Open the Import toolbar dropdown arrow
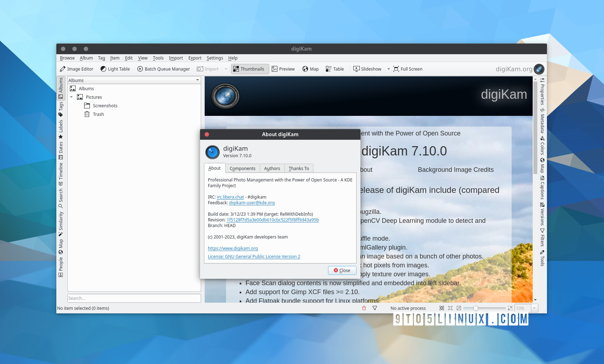This screenshot has width=604, height=364. [x=226, y=69]
